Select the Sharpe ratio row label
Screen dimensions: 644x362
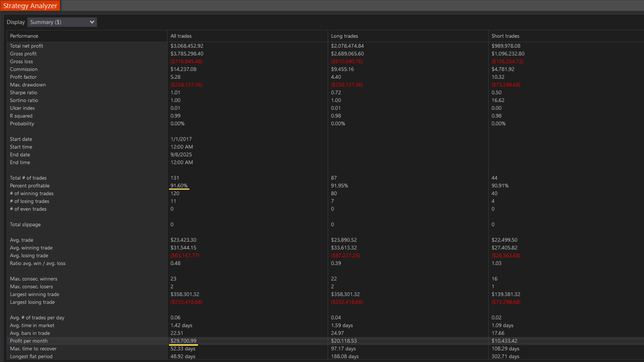(x=23, y=93)
